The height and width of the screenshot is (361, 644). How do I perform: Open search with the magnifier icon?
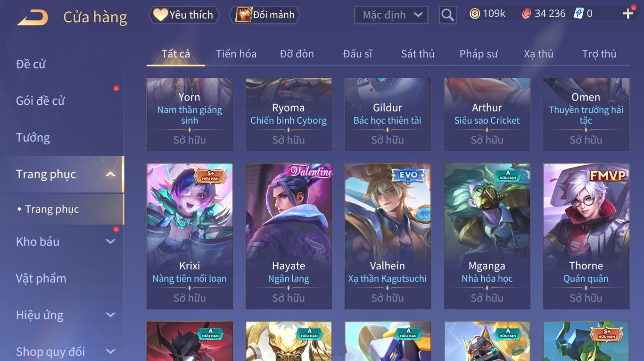[x=448, y=15]
